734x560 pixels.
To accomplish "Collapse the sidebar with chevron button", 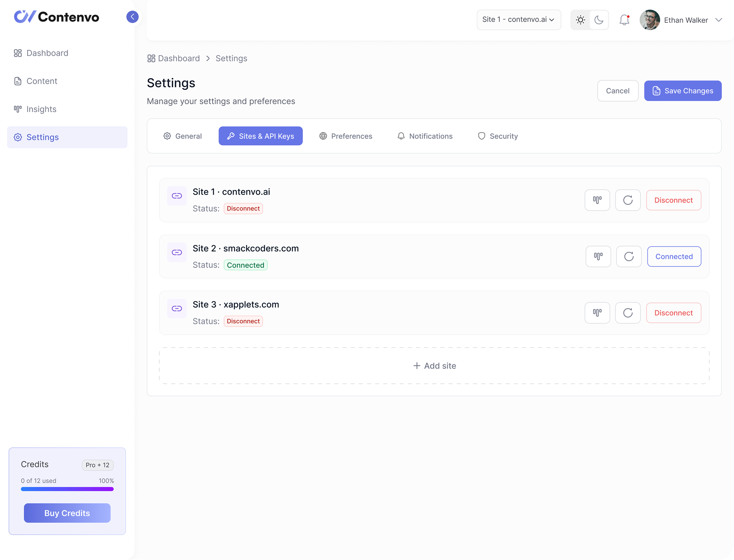I will click(132, 16).
